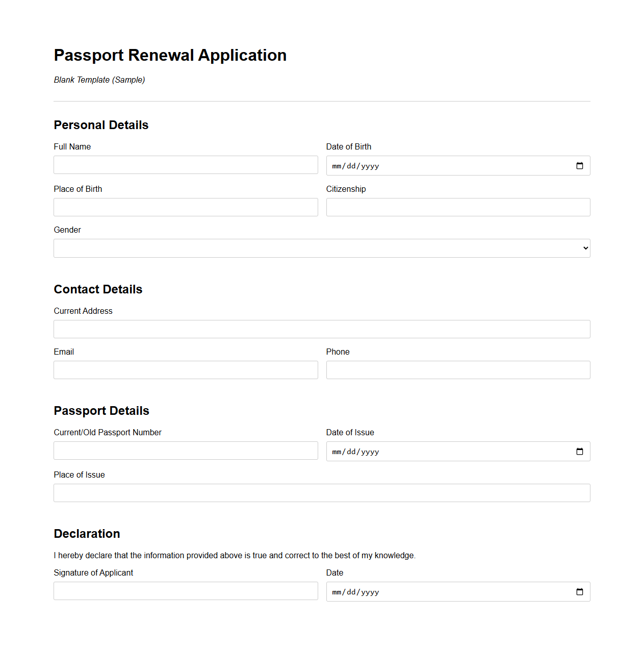Viewport: 644px width, 672px height.
Task: Click the Place of Issue field
Action: click(x=322, y=492)
